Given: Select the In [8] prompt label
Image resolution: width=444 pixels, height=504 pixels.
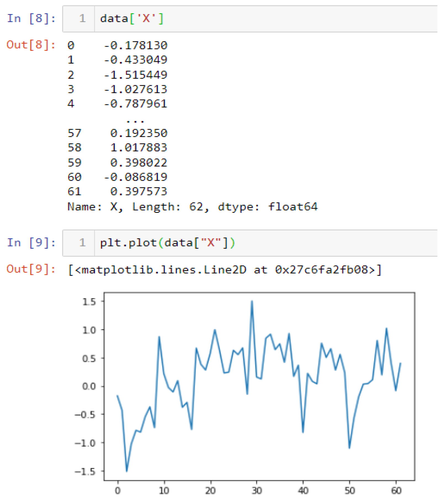Looking at the screenshot, I should coord(31,19).
